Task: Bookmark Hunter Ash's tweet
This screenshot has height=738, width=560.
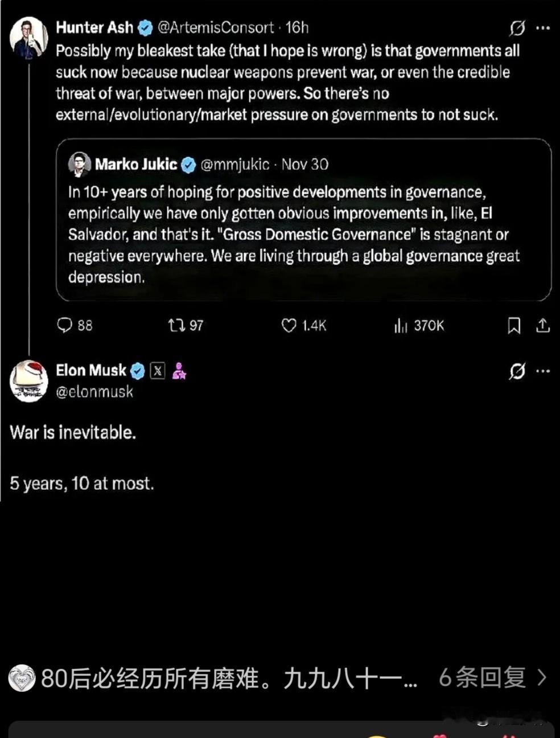Action: [514, 325]
